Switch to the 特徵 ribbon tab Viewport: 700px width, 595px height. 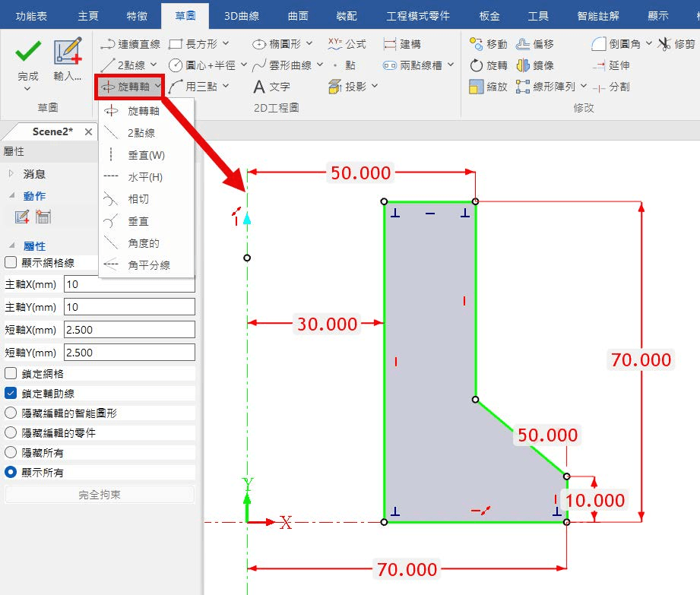tap(137, 16)
